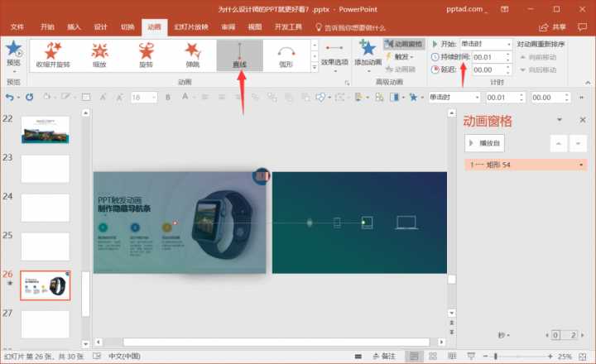Click the font color A icon
This screenshot has height=364, width=596.
pyautogui.click(x=185, y=97)
